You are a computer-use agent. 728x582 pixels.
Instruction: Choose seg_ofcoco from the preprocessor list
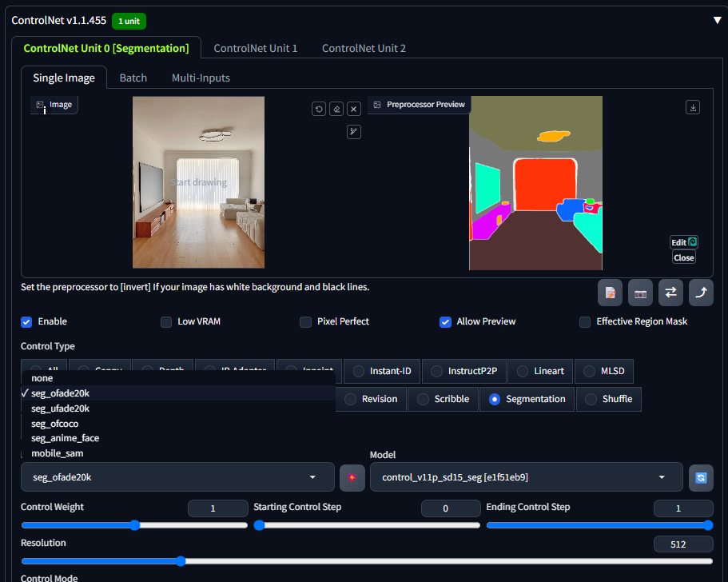coord(55,424)
